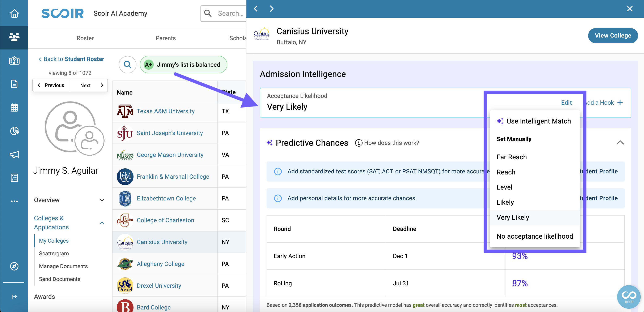Go to next college with right chevron
The image size is (644, 312).
(271, 9)
